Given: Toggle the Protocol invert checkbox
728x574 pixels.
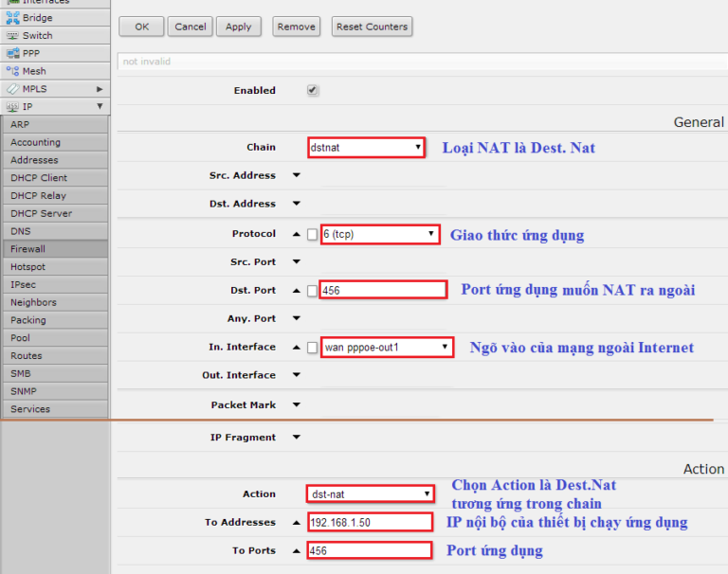Looking at the screenshot, I should tap(313, 234).
